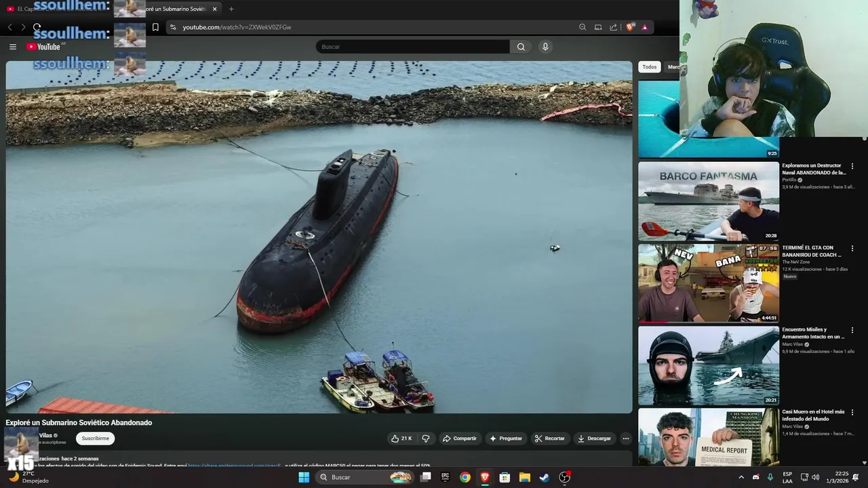The width and height of the screenshot is (868, 488).
Task: Open Google Chrome from the taskbar
Action: [x=465, y=477]
